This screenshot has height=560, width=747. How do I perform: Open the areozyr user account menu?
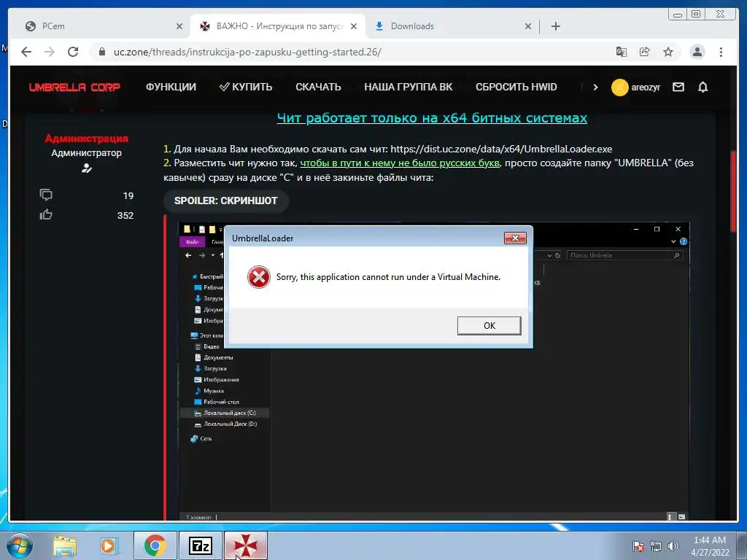(x=635, y=87)
